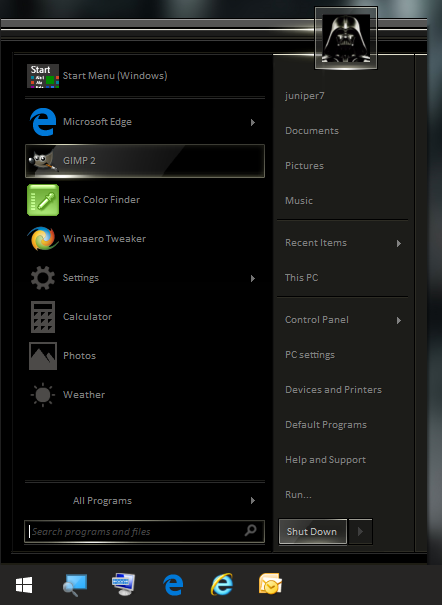Focus the Search programs and files box
This screenshot has height=605, width=442.
click(144, 532)
